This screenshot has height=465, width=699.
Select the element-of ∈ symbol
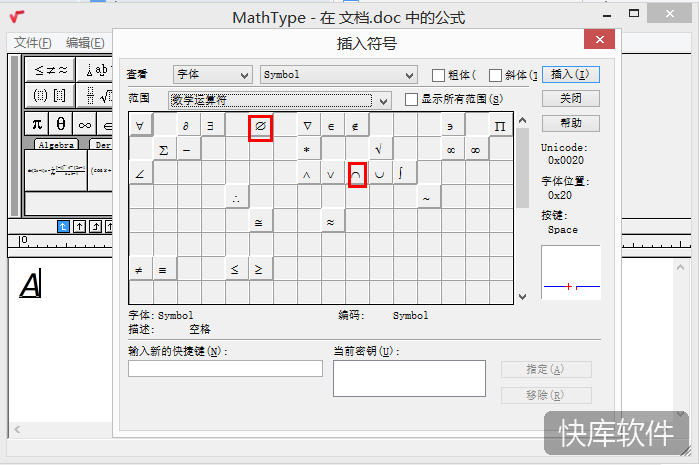(x=333, y=124)
